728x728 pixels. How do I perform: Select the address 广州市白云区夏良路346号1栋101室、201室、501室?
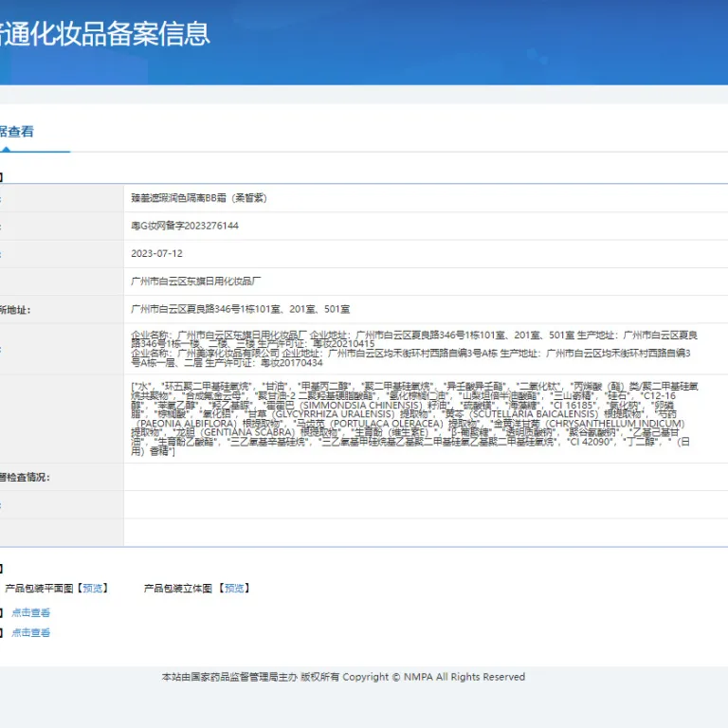point(241,309)
